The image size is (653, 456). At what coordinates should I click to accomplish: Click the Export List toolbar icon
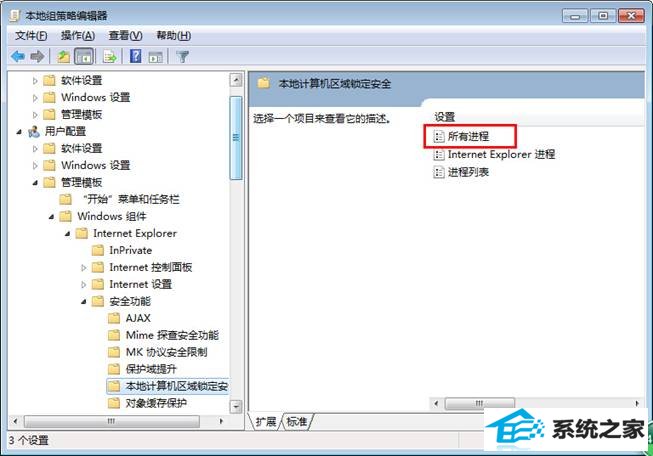[110, 56]
